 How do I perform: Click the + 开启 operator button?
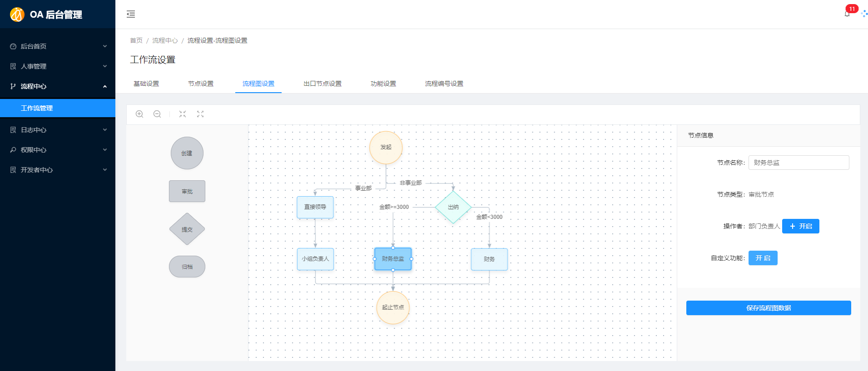click(801, 226)
